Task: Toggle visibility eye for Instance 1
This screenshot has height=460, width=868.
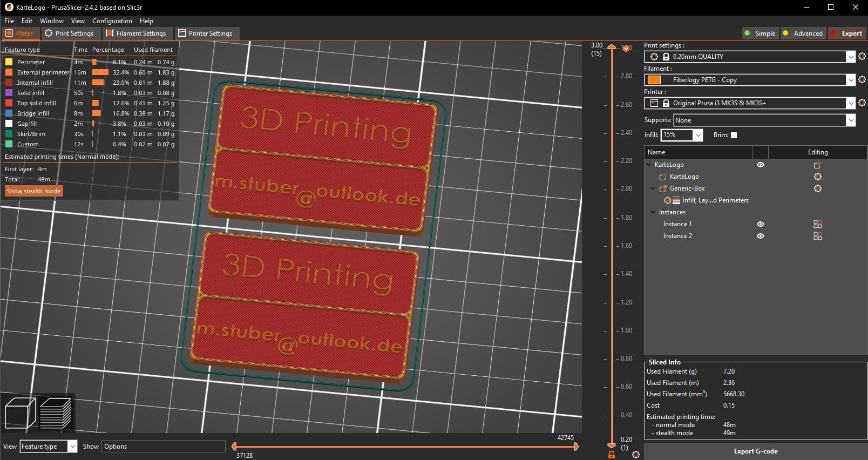Action: [x=761, y=224]
